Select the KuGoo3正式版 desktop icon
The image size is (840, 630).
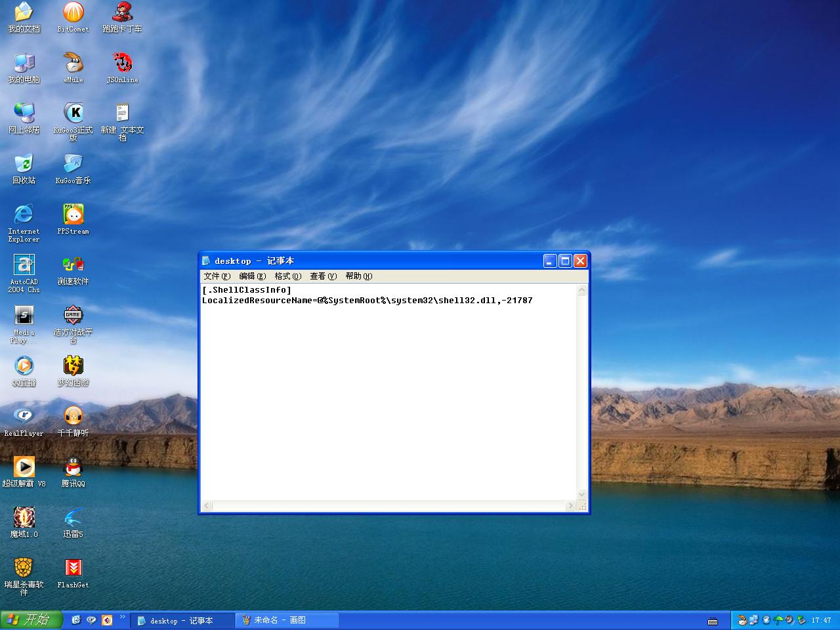click(x=73, y=121)
